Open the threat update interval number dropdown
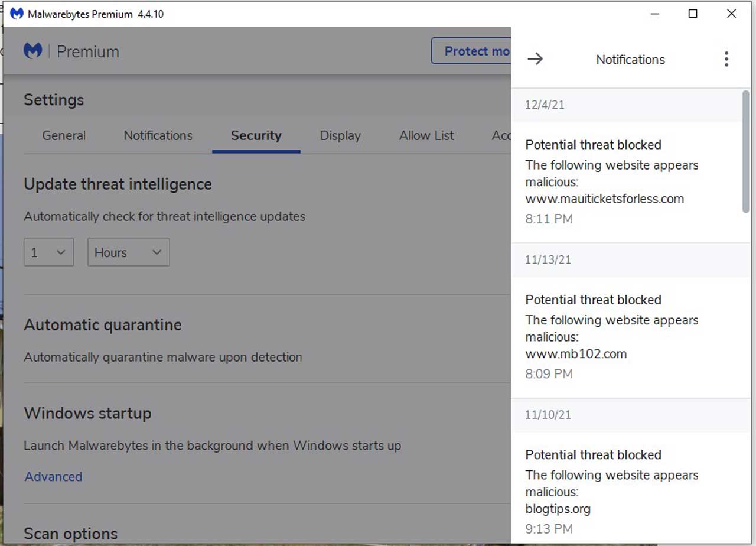This screenshot has width=756, height=546. point(48,252)
